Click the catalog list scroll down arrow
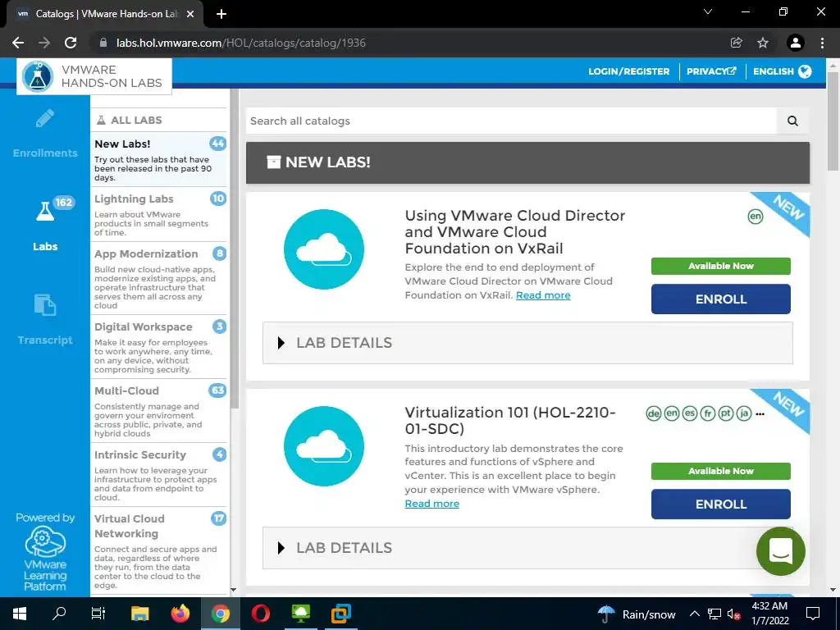Image resolution: width=840 pixels, height=630 pixels. (x=233, y=590)
